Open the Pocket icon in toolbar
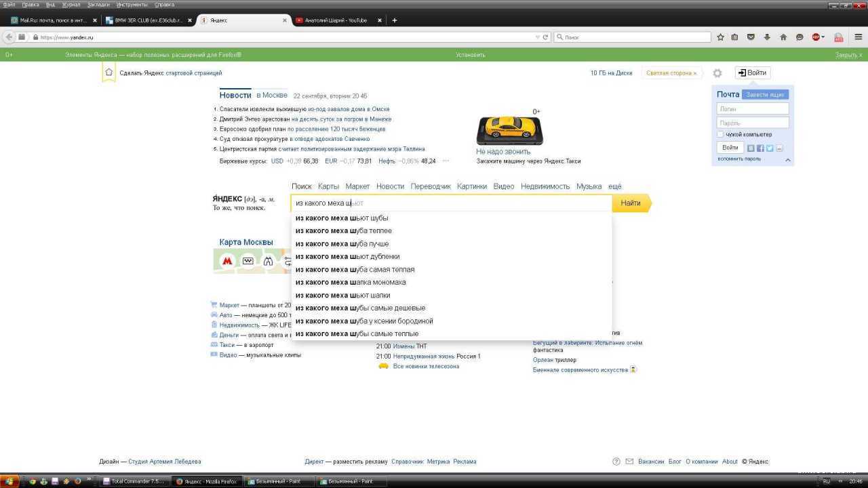The height and width of the screenshot is (488, 868). tap(751, 37)
